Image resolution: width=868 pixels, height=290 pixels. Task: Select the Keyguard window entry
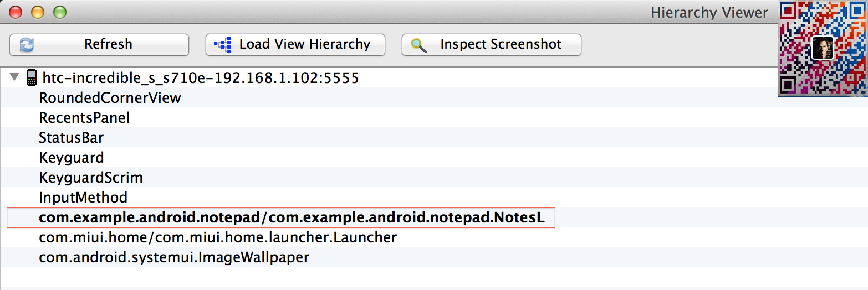(434, 158)
